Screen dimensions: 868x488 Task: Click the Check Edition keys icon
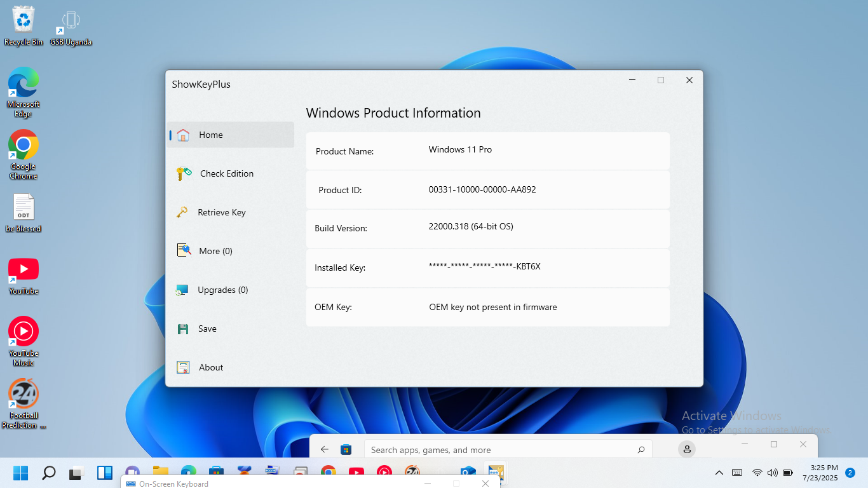[x=184, y=173]
